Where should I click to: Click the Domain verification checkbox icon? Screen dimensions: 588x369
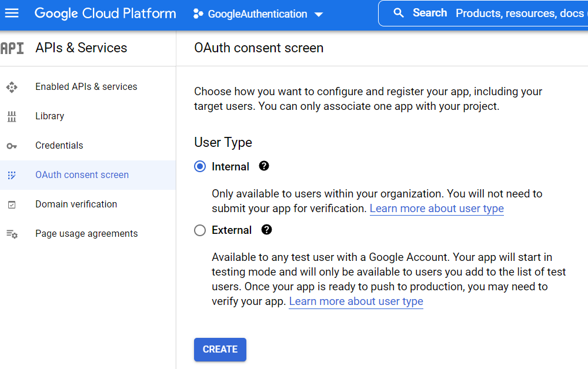(x=12, y=204)
